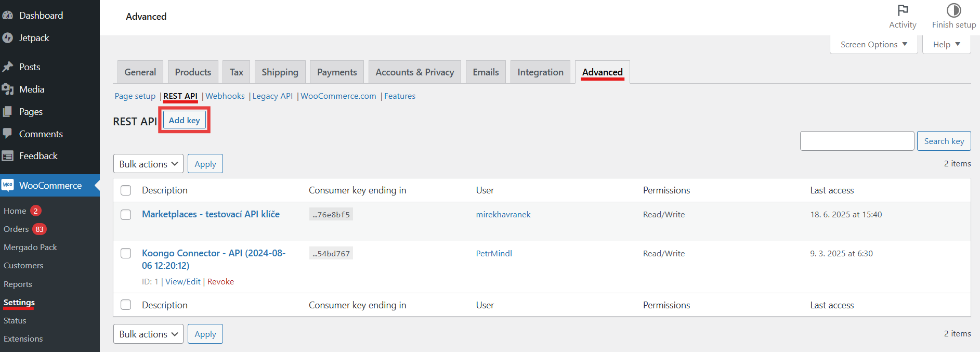This screenshot has width=980, height=352.
Task: Click the WooCommerce logo icon
Action: [x=8, y=186]
